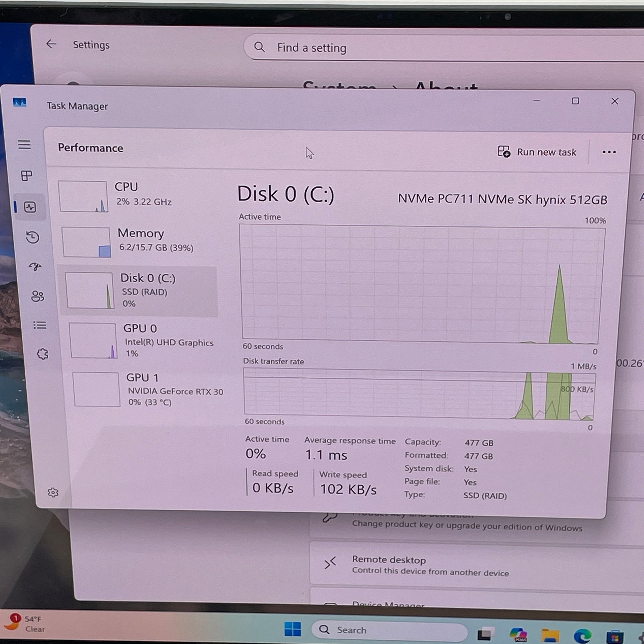Open the Windows Start button
Screen dimensions: 644x644
(293, 629)
